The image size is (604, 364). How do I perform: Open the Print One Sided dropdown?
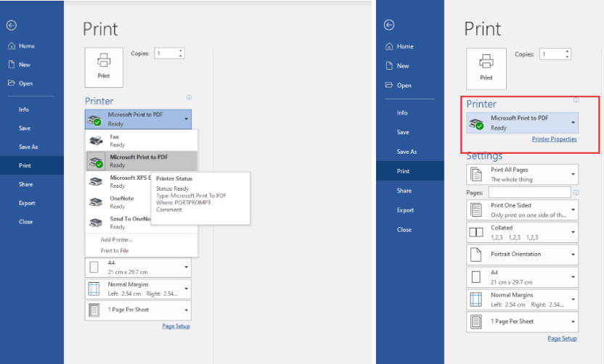[x=522, y=210]
